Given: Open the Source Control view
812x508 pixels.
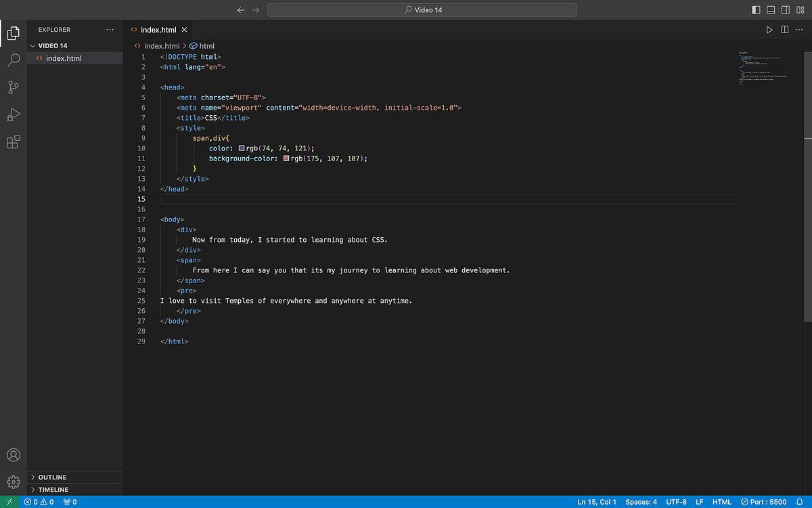Looking at the screenshot, I should [x=13, y=87].
